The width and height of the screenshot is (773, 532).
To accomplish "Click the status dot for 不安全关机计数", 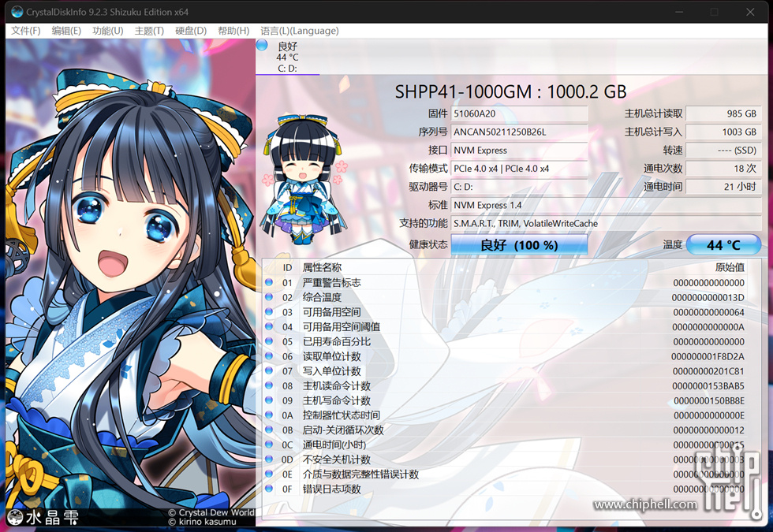I will (x=269, y=459).
